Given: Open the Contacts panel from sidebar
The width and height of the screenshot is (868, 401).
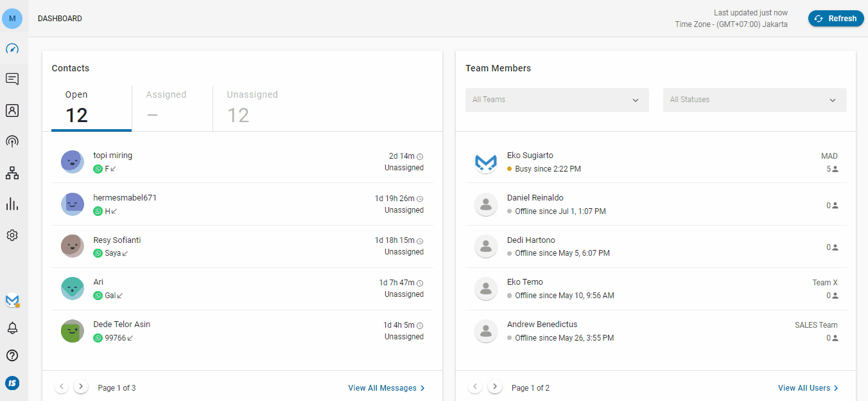Looking at the screenshot, I should (12, 110).
